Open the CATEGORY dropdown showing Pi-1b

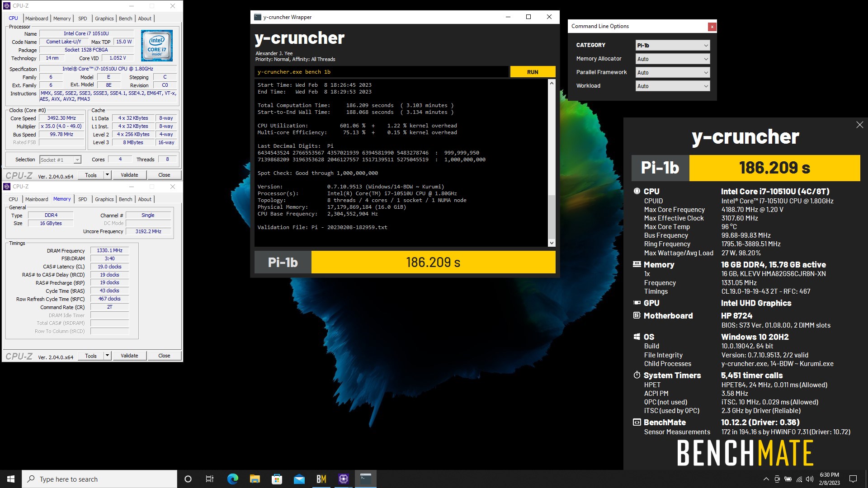coord(672,45)
